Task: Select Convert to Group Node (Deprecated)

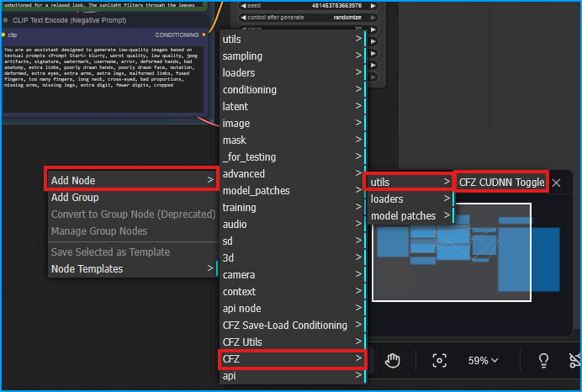Action: click(x=133, y=215)
